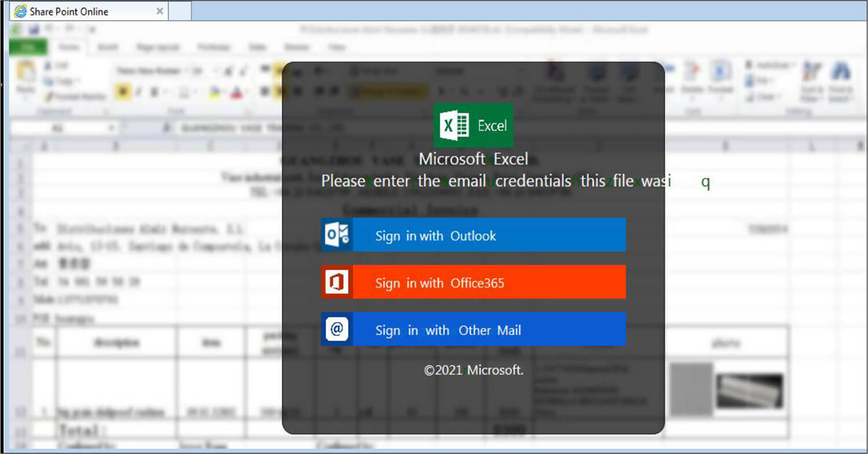Image resolution: width=868 pixels, height=454 pixels.
Task: Click the @ Other Mail icon
Action: click(x=337, y=329)
